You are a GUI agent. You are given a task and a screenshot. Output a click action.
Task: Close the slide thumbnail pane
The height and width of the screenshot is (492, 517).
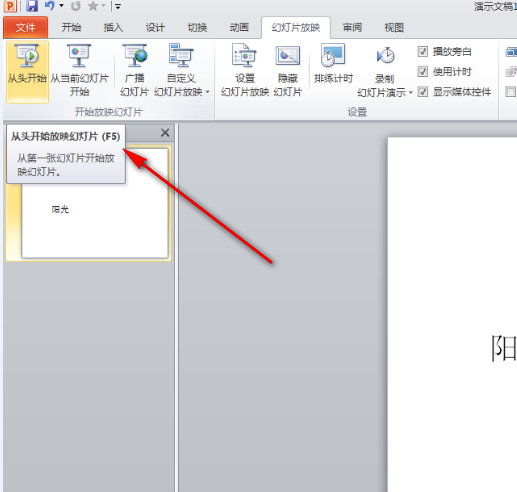coord(165,133)
